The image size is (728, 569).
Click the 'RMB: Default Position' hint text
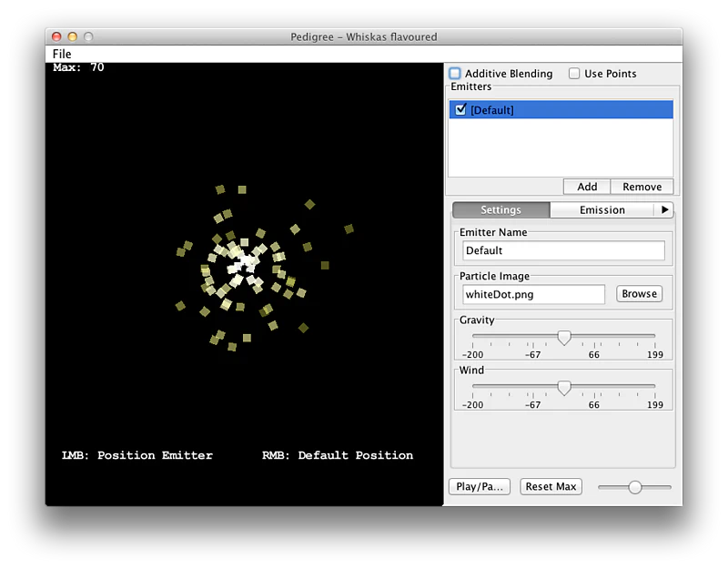(338, 455)
